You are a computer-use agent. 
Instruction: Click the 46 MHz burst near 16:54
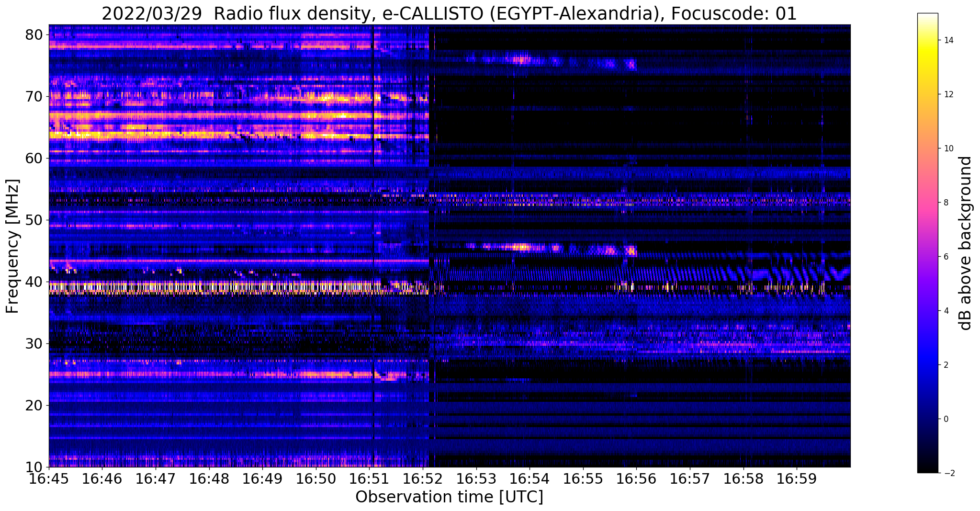tap(522, 248)
